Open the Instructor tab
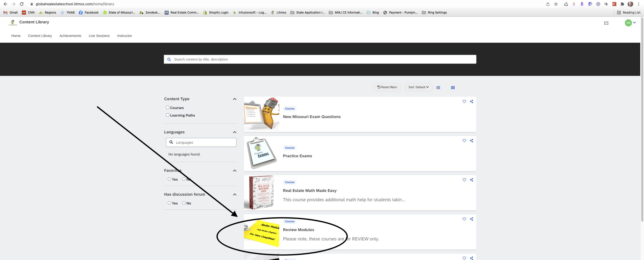644x260 pixels. pos(125,36)
